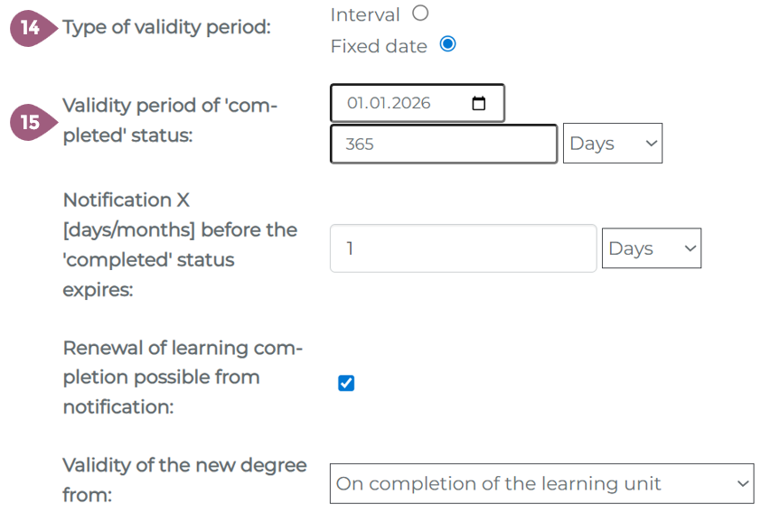This screenshot has height=532, width=780.
Task: Select the Interval radio button
Action: (419, 14)
